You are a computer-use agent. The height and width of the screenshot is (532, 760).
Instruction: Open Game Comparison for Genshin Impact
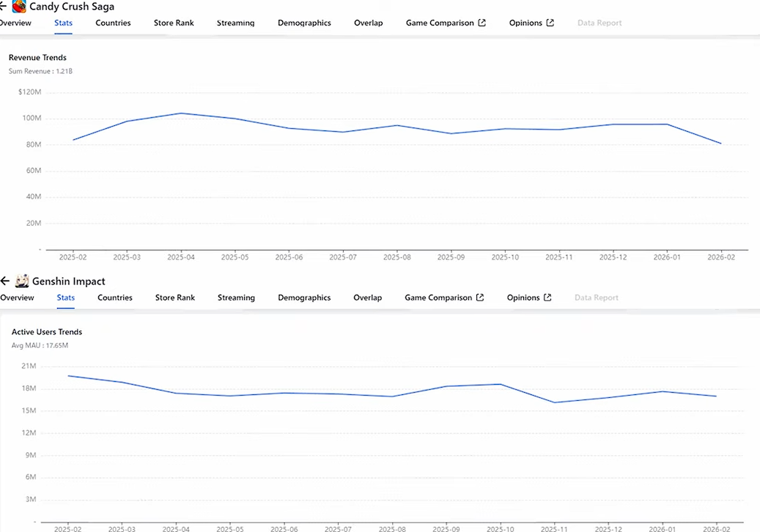click(438, 298)
